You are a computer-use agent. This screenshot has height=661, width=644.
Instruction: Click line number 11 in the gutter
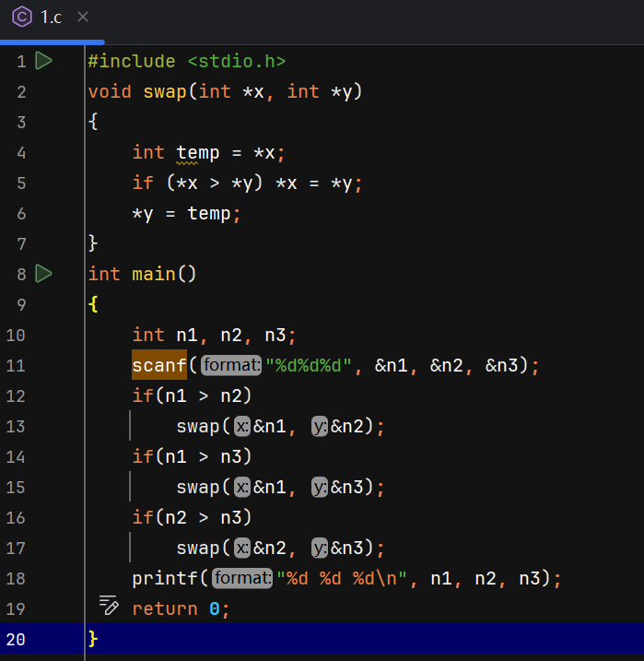coord(16,365)
